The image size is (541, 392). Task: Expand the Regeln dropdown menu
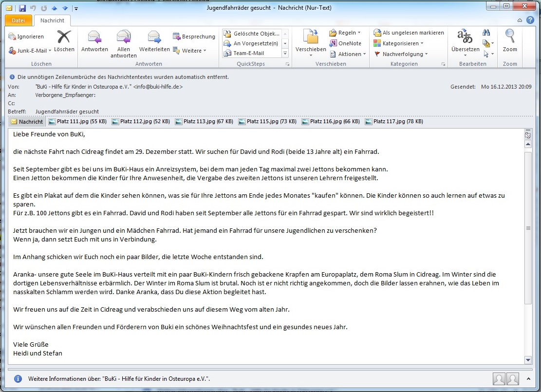[x=345, y=33]
